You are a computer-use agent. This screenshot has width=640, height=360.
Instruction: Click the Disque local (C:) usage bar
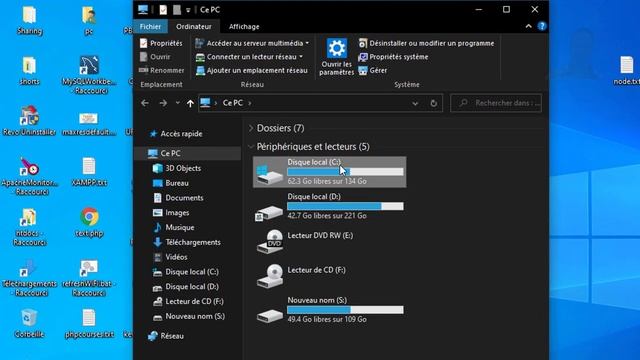coord(345,172)
